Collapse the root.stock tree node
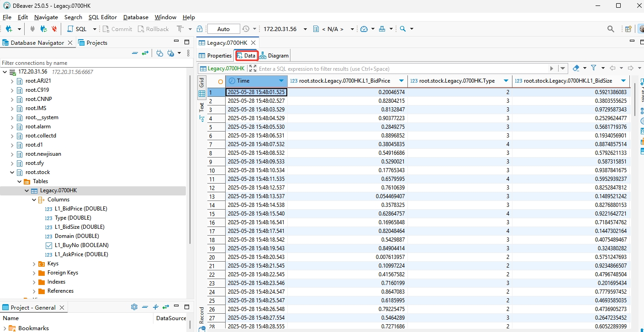 [12, 172]
